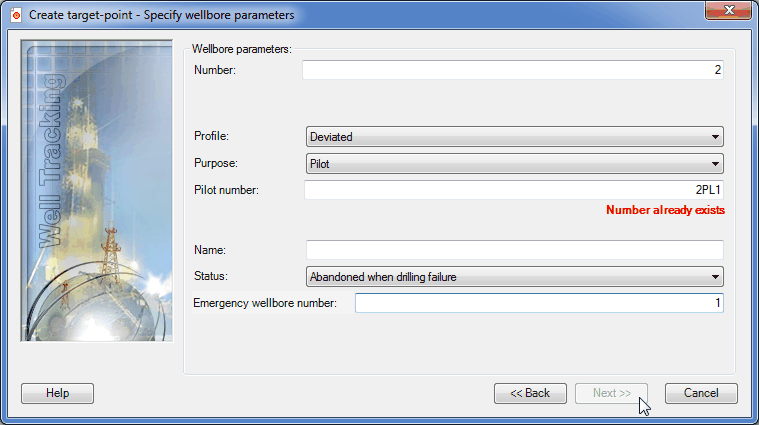This screenshot has width=759, height=425.
Task: Click the Help button
Action: (57, 393)
